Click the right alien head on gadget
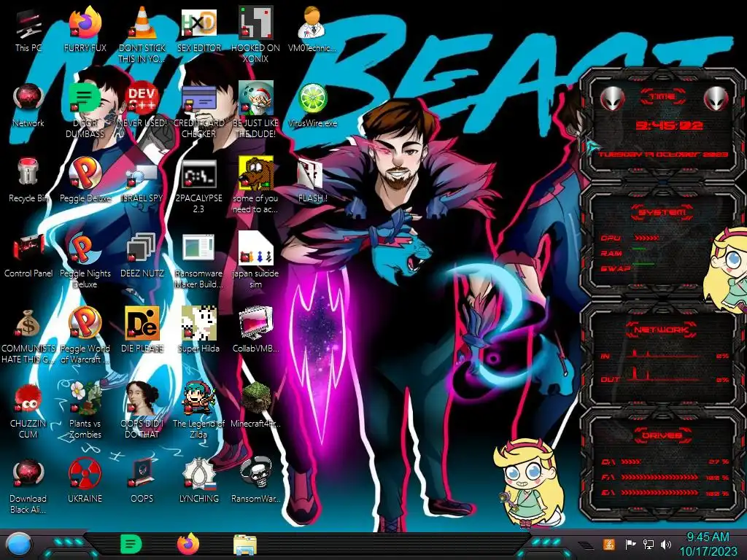Viewport: 747px width, 560px height. click(716, 99)
